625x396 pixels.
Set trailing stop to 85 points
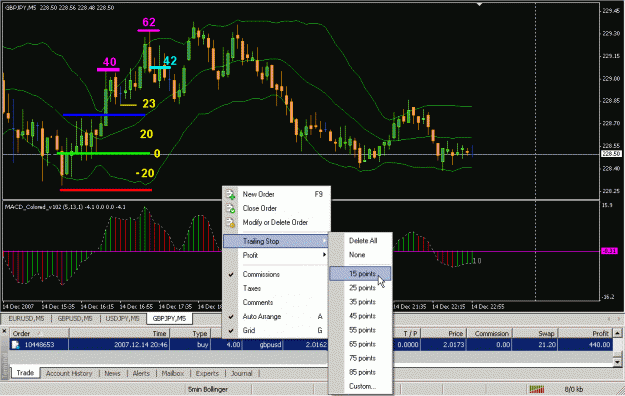pos(361,372)
